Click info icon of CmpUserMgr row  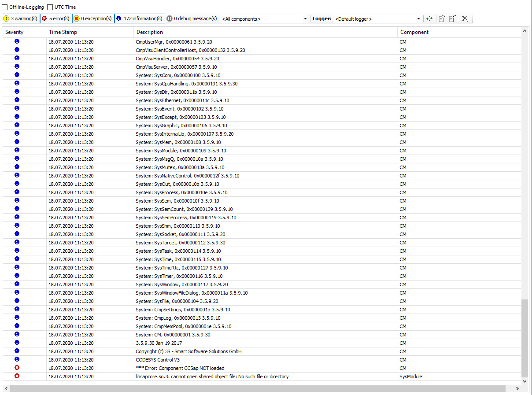click(17, 41)
